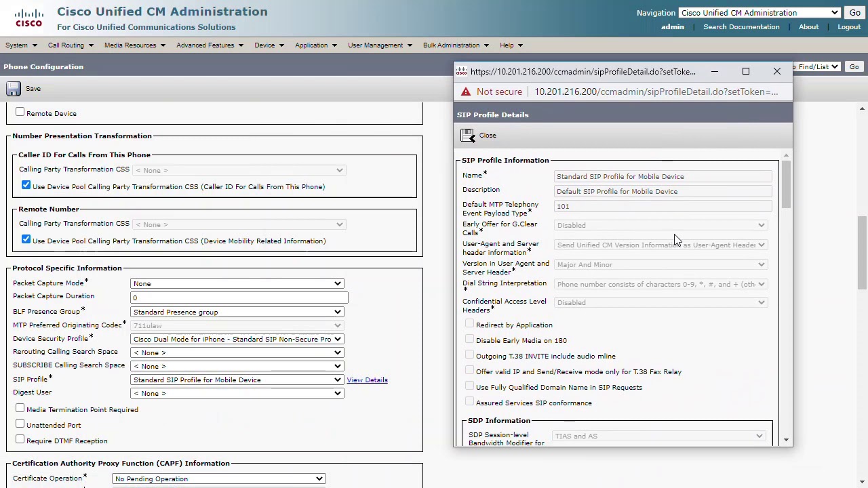868x488 pixels.
Task: Click the popup address bar URL
Action: 656,91
